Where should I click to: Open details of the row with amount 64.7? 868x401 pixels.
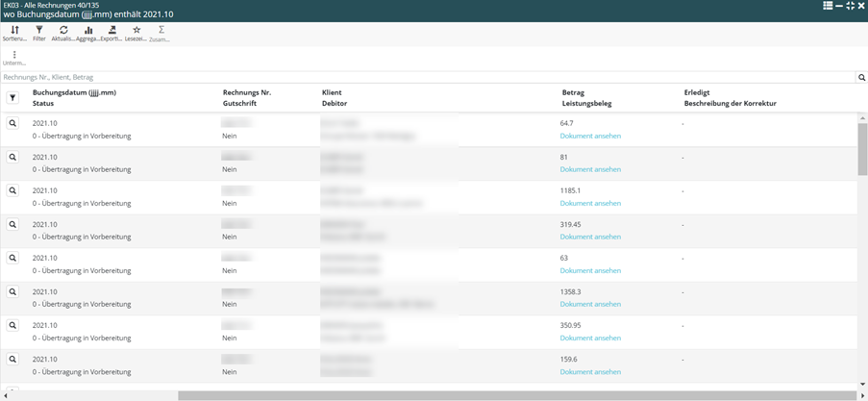pos(12,123)
